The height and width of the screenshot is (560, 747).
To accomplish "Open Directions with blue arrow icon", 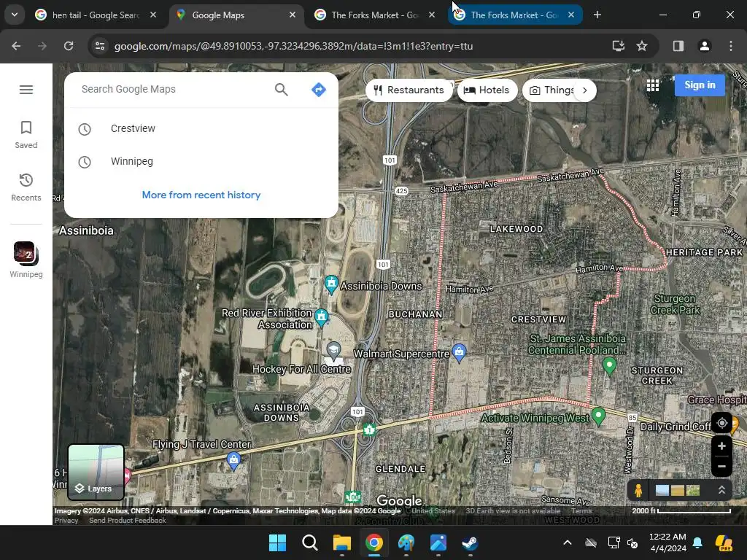I will point(319,90).
